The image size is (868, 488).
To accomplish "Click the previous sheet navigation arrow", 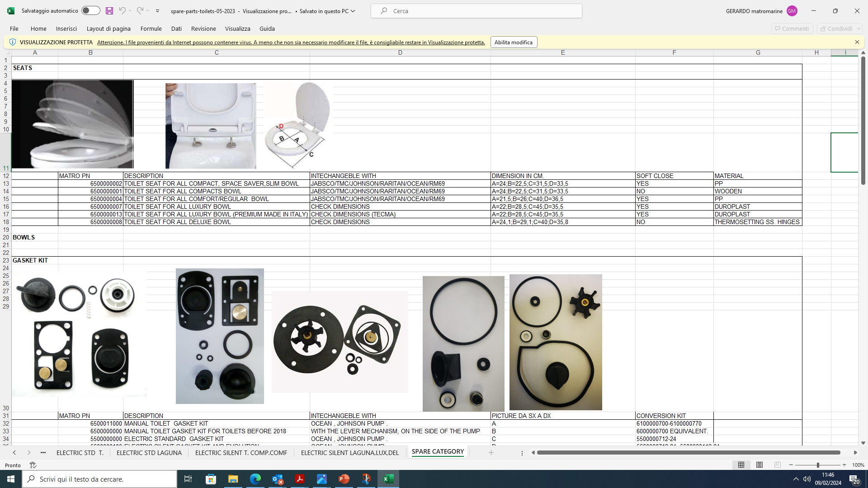I will [14, 452].
